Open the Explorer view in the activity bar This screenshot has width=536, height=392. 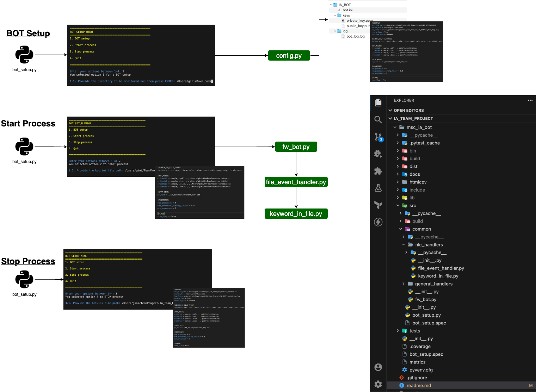click(x=378, y=102)
